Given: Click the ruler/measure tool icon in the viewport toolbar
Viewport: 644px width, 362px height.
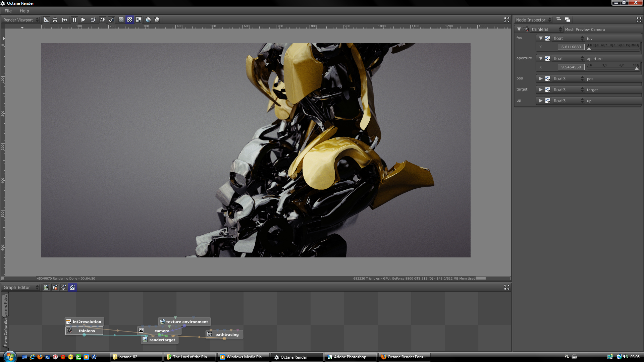Looking at the screenshot, I should coord(46,20).
